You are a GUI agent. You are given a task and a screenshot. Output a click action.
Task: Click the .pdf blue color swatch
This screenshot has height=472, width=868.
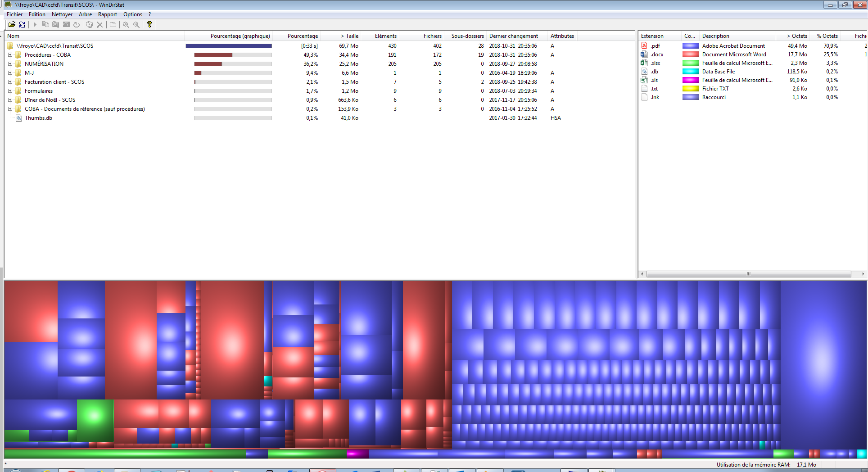coord(690,46)
